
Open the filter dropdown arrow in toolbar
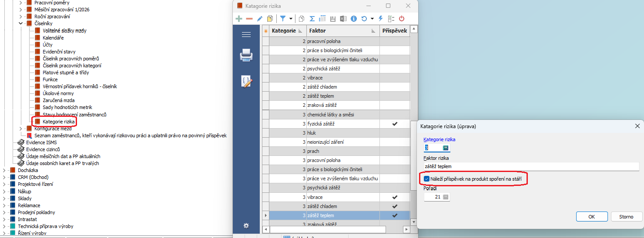click(291, 19)
